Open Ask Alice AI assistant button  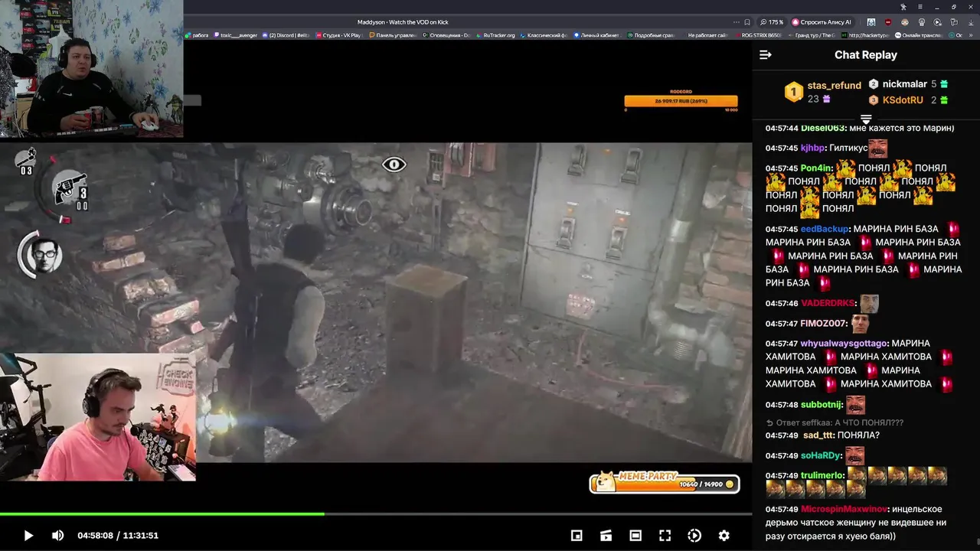tap(823, 22)
